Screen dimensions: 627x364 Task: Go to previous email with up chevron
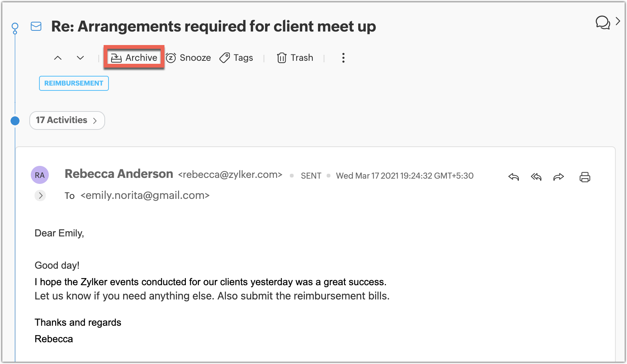click(58, 58)
